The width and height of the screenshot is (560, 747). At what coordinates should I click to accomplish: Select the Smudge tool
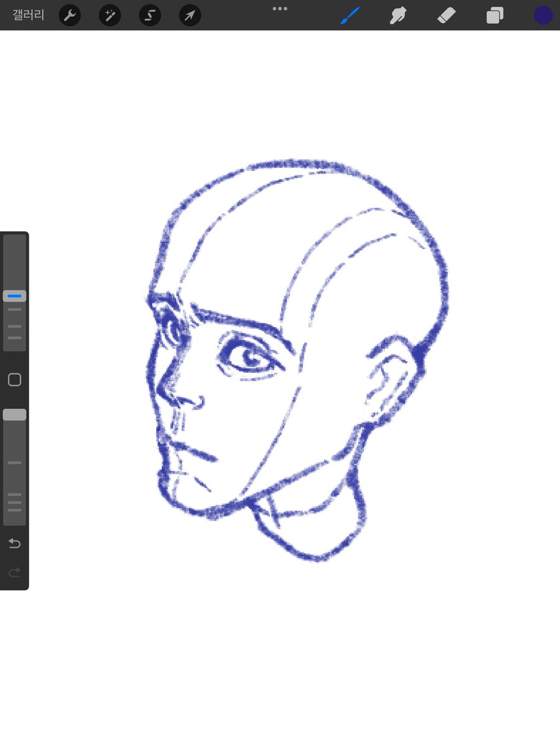pos(398,16)
